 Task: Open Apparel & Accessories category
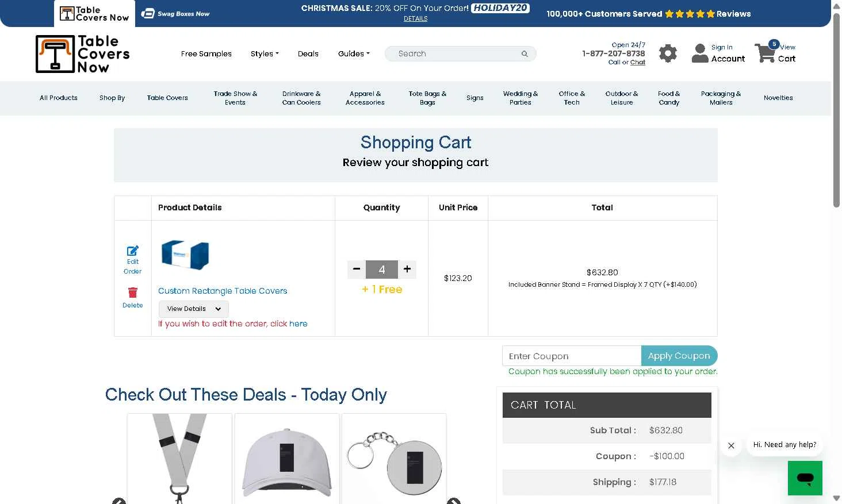point(365,98)
